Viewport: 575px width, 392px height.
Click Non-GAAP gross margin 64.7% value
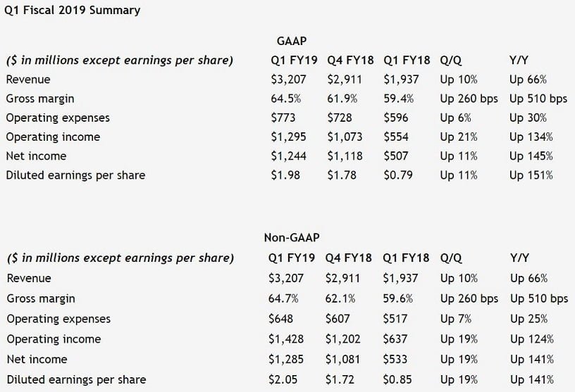(284, 298)
